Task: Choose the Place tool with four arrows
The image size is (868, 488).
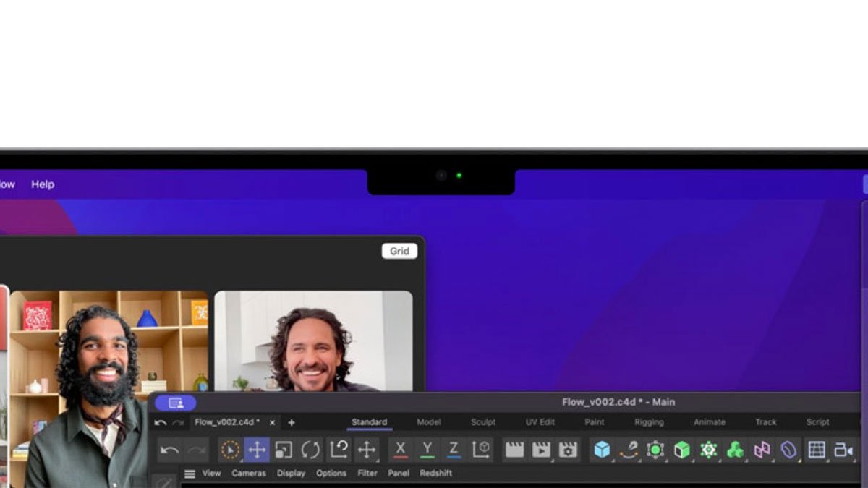Action: tap(367, 450)
